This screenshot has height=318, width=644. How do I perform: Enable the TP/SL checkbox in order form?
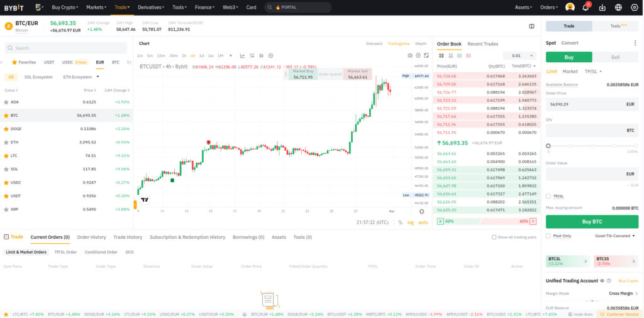click(548, 196)
